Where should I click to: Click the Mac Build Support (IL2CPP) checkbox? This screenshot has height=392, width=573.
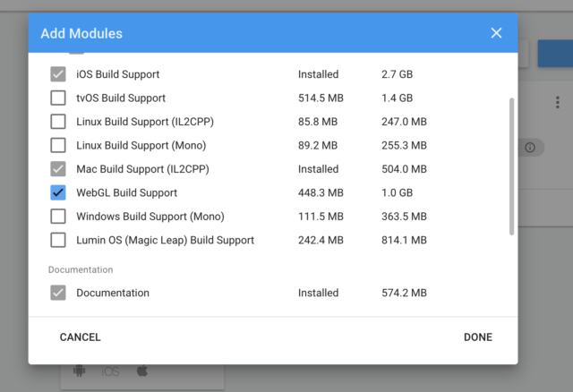(x=58, y=169)
